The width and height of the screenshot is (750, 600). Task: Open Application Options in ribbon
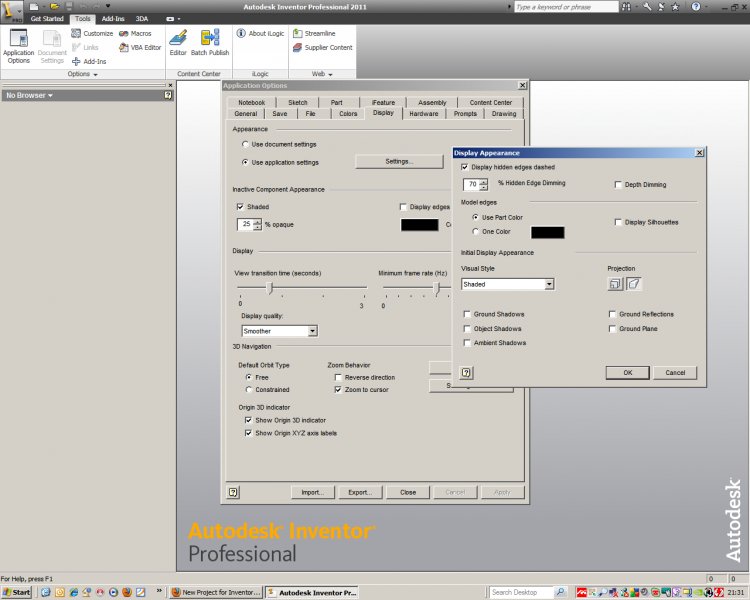[19, 46]
